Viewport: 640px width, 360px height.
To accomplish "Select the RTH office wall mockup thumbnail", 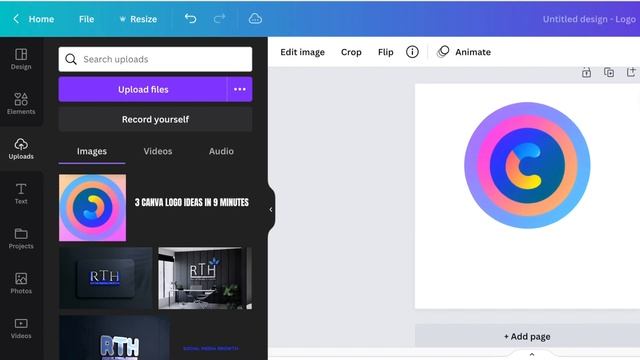I will pyautogui.click(x=205, y=278).
